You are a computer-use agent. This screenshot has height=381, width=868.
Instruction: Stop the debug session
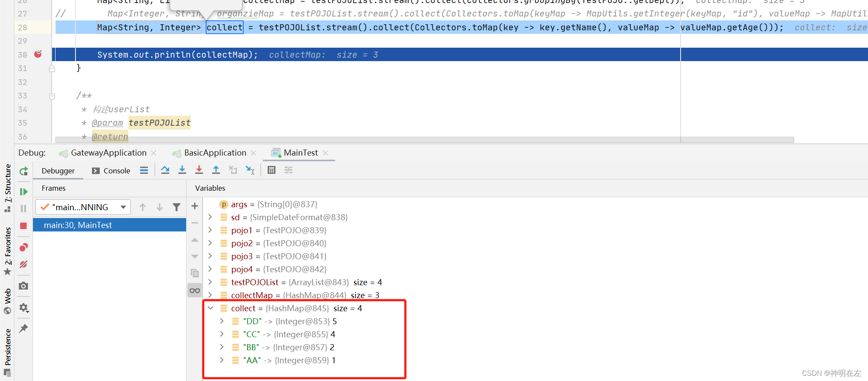[23, 226]
